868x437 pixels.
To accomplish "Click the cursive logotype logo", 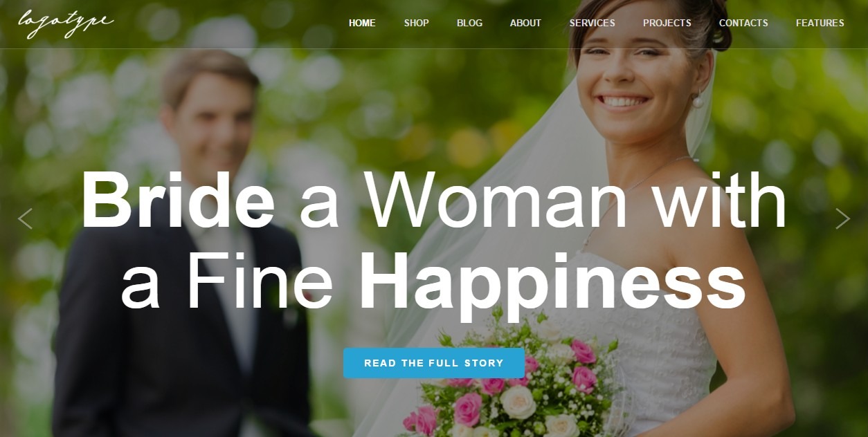I will pyautogui.click(x=66, y=23).
